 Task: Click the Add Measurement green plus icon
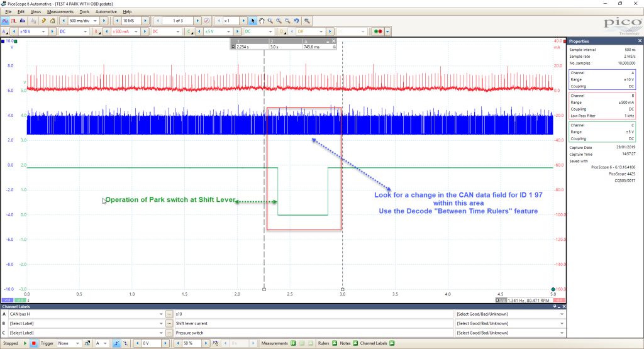[293, 343]
